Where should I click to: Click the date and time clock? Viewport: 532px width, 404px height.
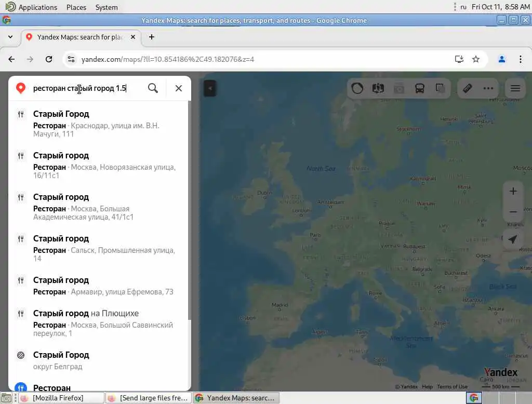(500, 7)
